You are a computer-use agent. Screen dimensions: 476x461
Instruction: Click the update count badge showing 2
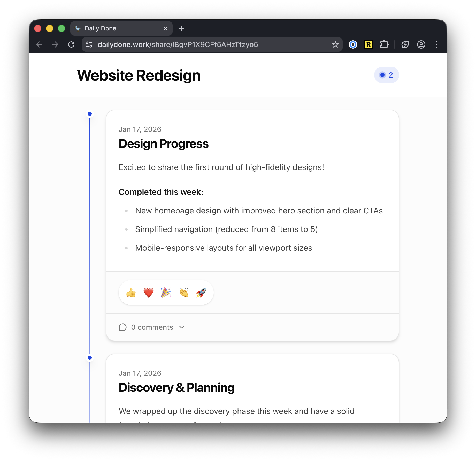[386, 75]
